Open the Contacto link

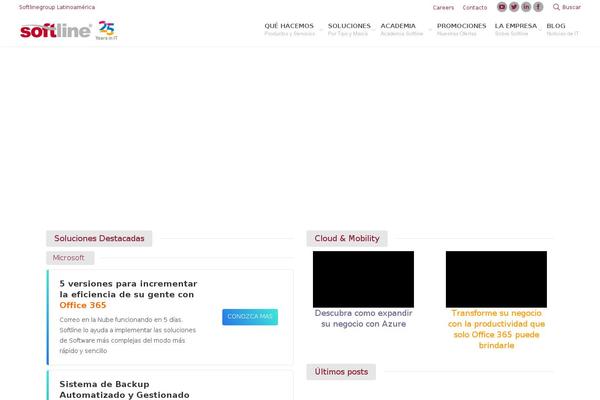point(474,7)
